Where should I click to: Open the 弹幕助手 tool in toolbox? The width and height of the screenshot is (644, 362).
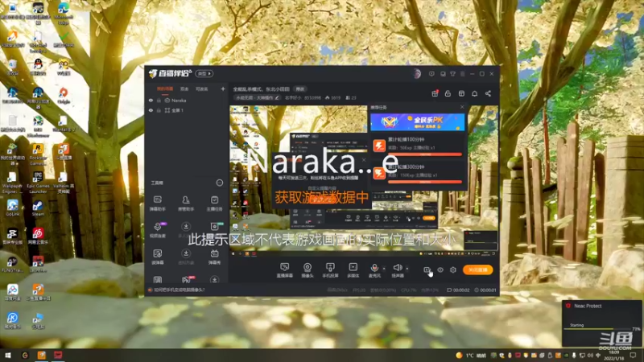[x=157, y=204]
